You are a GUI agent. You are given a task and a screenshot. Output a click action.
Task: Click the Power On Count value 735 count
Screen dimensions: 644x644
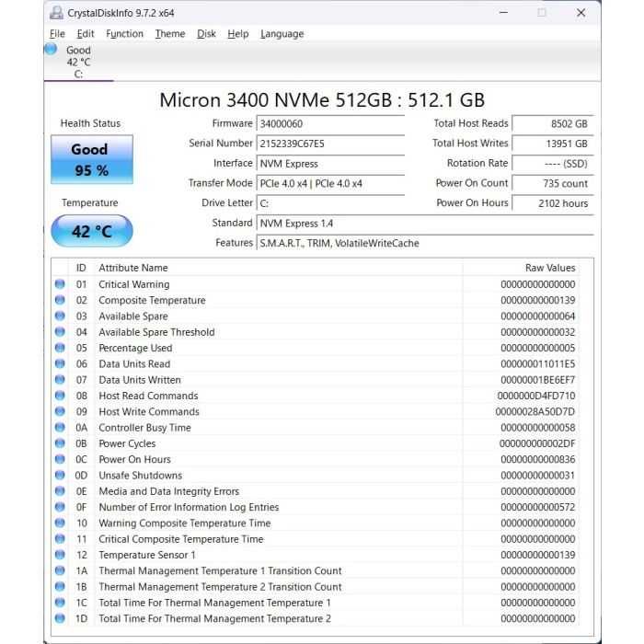click(553, 183)
